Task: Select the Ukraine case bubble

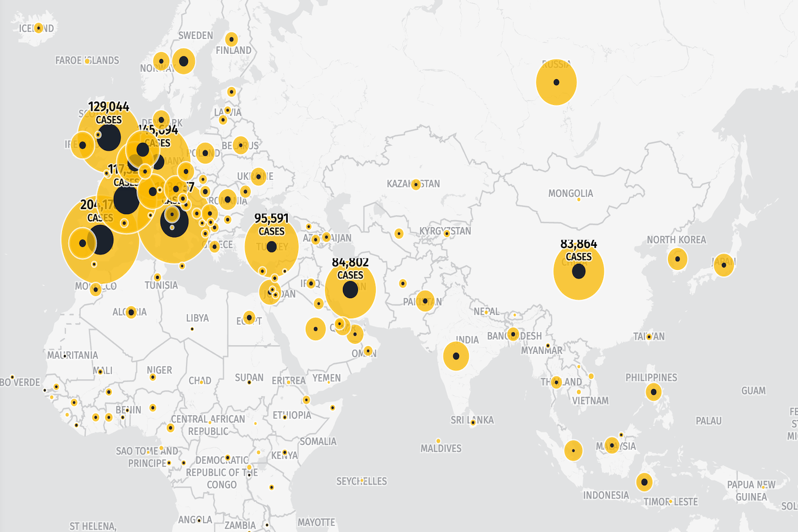Action: pyautogui.click(x=258, y=177)
